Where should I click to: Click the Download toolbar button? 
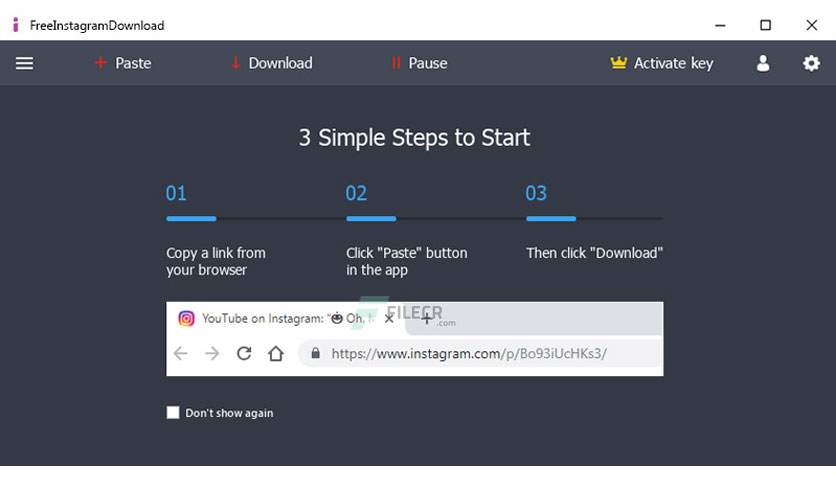272,63
